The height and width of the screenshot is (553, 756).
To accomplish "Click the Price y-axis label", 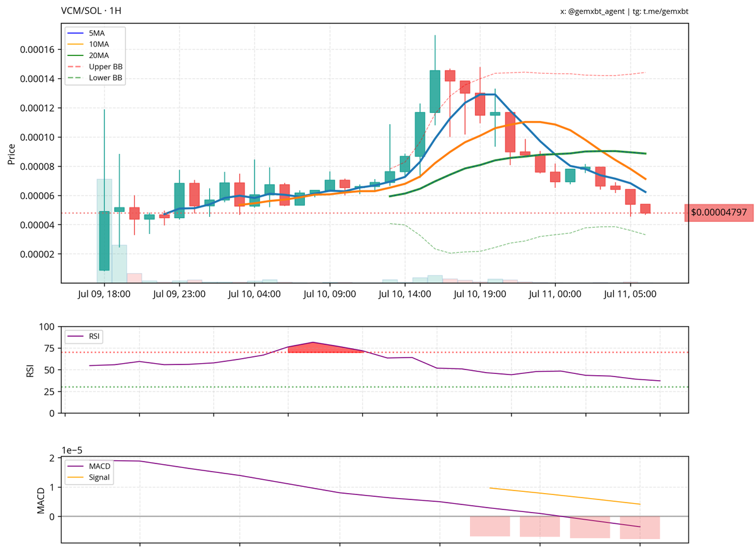I will pyautogui.click(x=11, y=153).
